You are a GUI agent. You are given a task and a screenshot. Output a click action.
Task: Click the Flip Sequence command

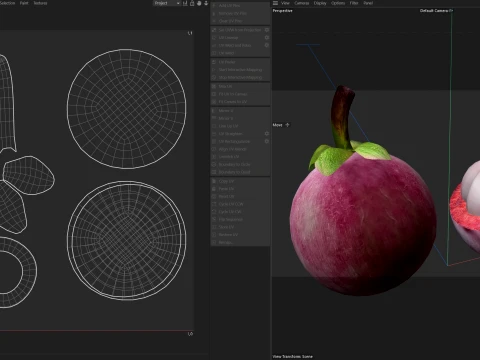(x=231, y=219)
